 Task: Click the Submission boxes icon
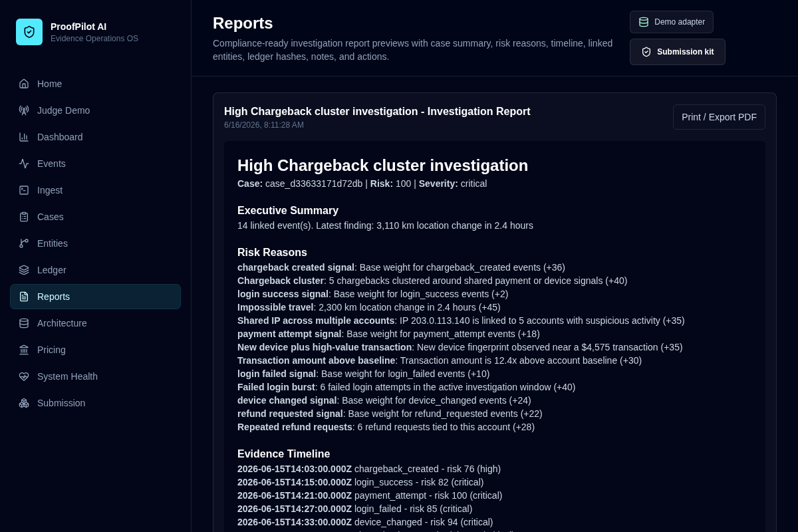24,403
